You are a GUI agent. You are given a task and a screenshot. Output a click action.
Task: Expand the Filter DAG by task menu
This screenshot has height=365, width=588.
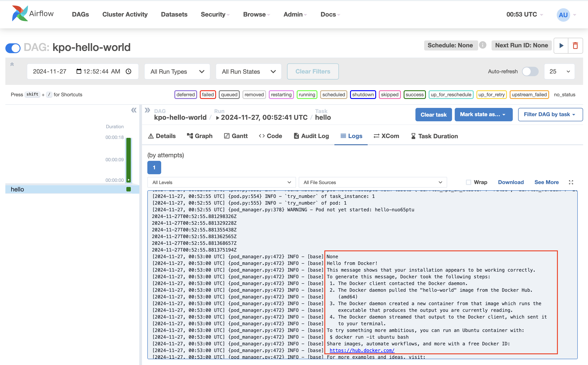550,114
